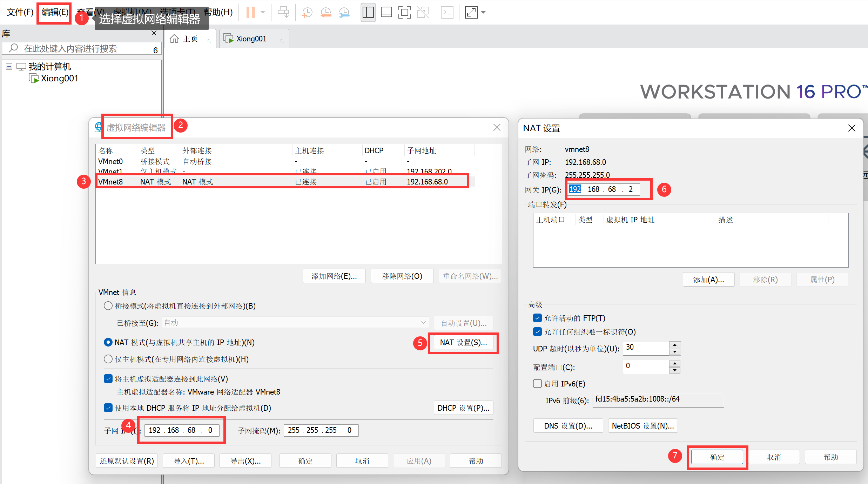This screenshot has width=868, height=484.
Task: Click the 添加网络(E)... button
Action: (x=334, y=276)
